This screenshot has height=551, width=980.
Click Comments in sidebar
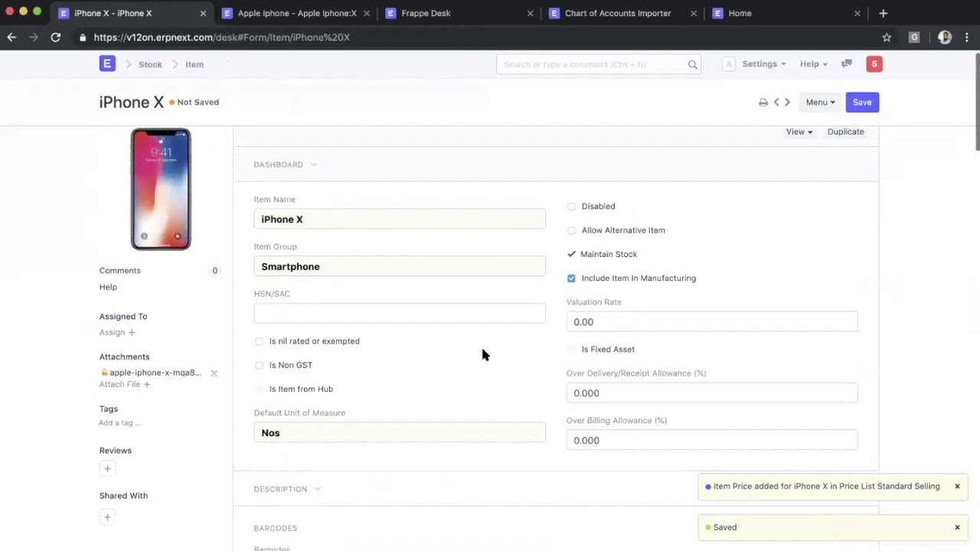pyautogui.click(x=119, y=270)
